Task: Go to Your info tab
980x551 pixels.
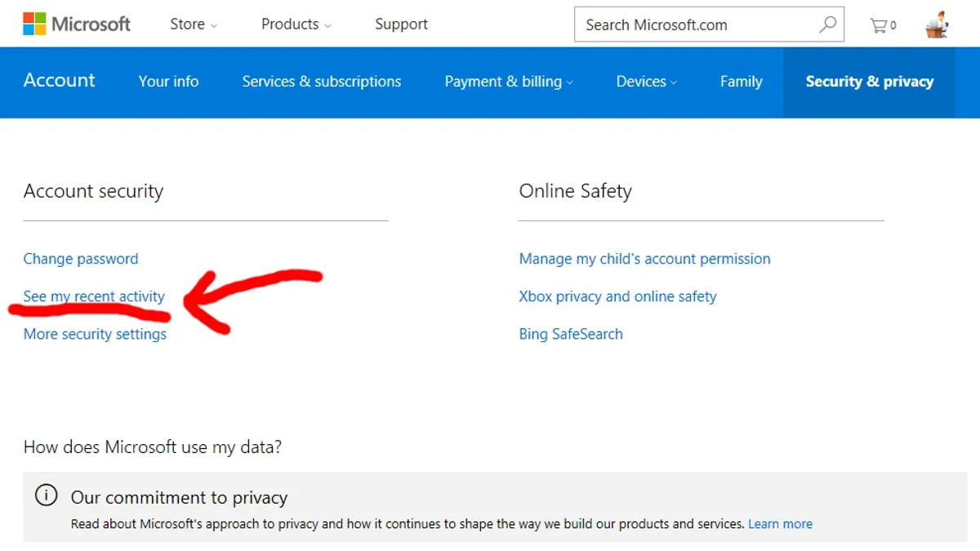Action: click(x=168, y=82)
